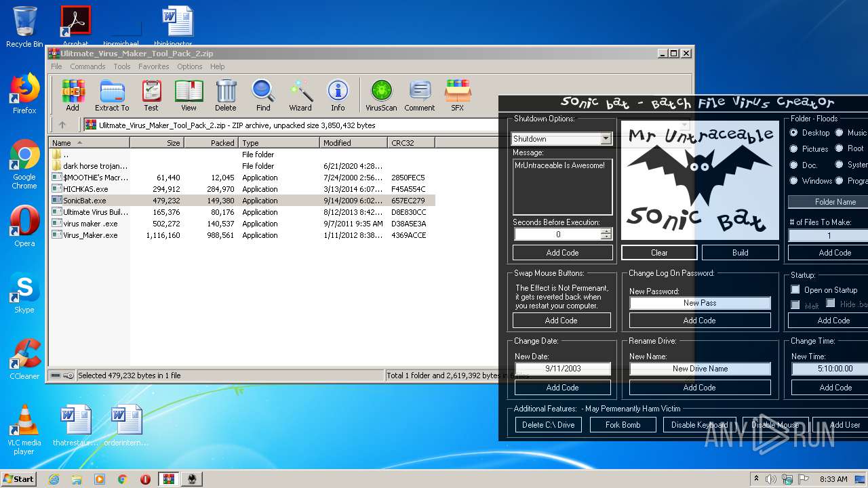Select the Firefox desktop shortcut

coord(24,94)
